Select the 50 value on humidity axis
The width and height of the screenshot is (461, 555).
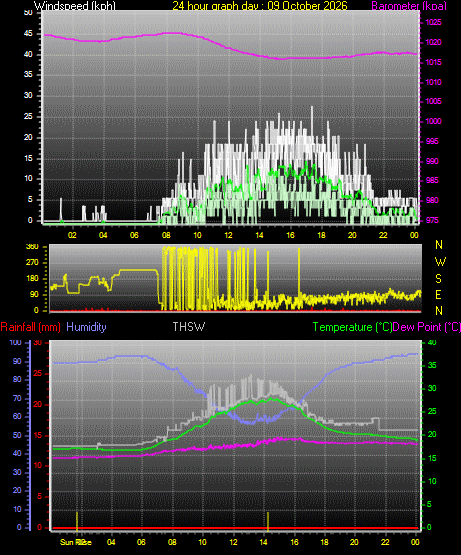click(17, 435)
